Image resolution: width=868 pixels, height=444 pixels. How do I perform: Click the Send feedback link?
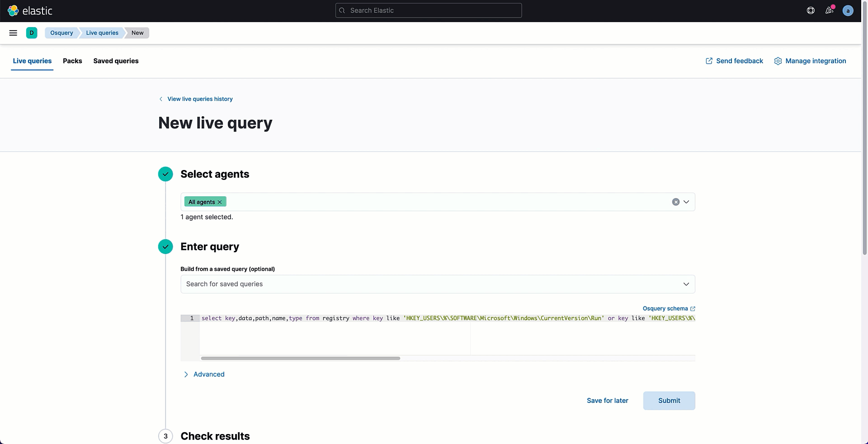[x=734, y=61]
